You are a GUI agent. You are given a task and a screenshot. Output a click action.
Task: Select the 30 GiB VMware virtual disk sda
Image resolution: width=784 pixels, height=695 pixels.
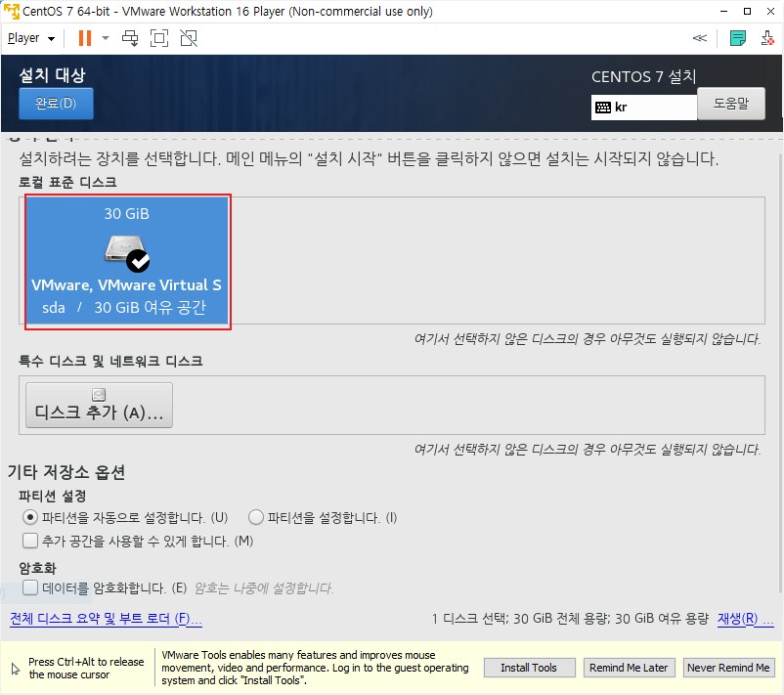(127, 261)
